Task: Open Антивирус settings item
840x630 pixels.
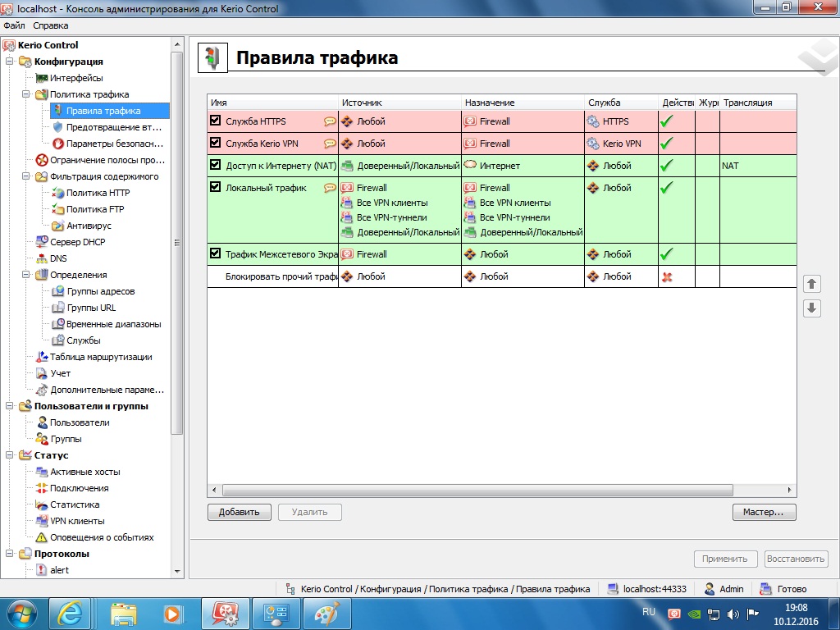Action: [x=81, y=226]
